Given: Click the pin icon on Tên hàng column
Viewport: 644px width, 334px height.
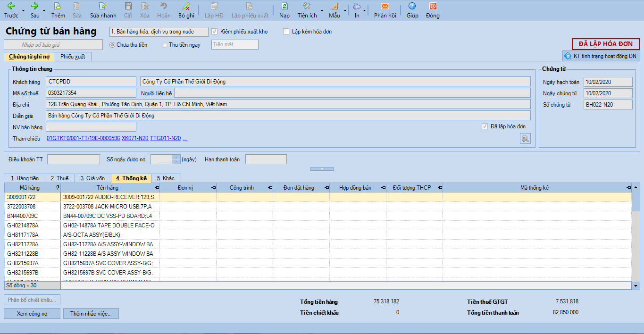Looking at the screenshot, I should pos(157,188).
